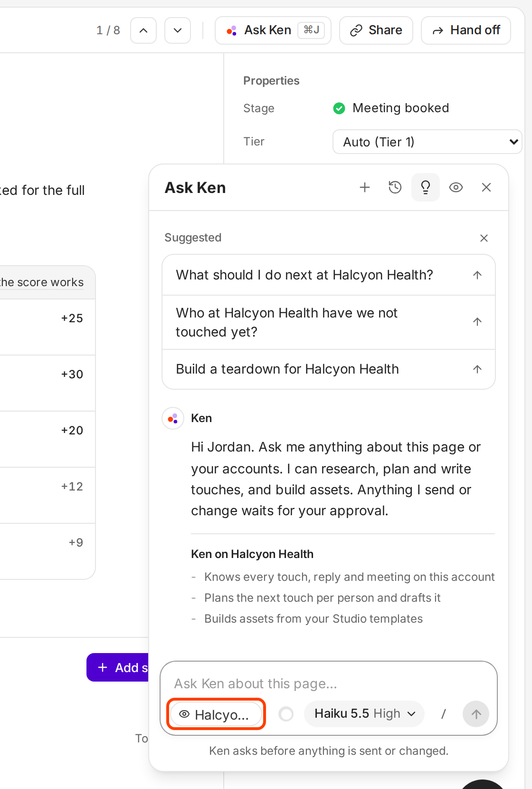Click the Hand off button
The height and width of the screenshot is (789, 532).
[466, 30]
